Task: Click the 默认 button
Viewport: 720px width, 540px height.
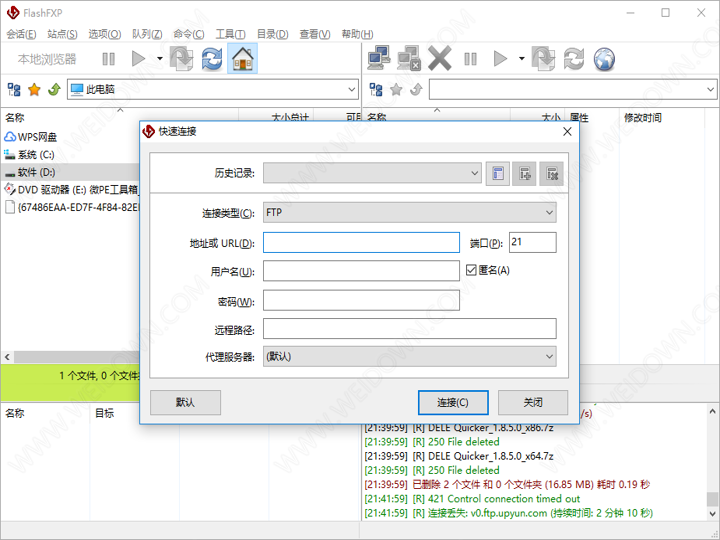Action: pyautogui.click(x=186, y=403)
